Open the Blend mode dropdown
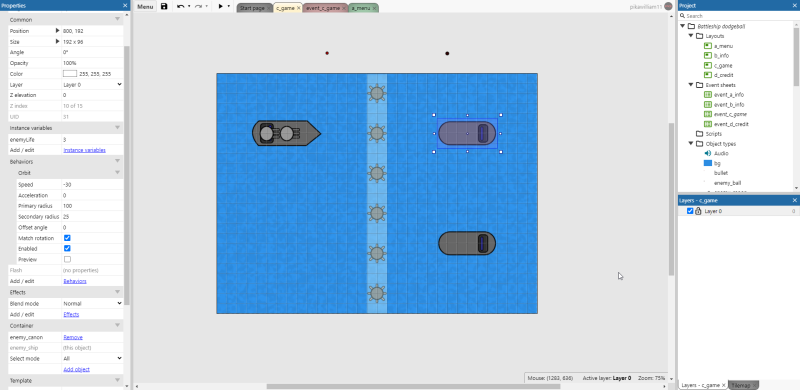 pyautogui.click(x=92, y=303)
